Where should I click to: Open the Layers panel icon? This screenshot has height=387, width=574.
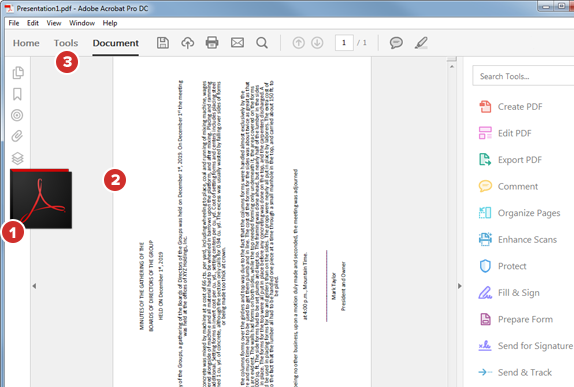tap(17, 158)
